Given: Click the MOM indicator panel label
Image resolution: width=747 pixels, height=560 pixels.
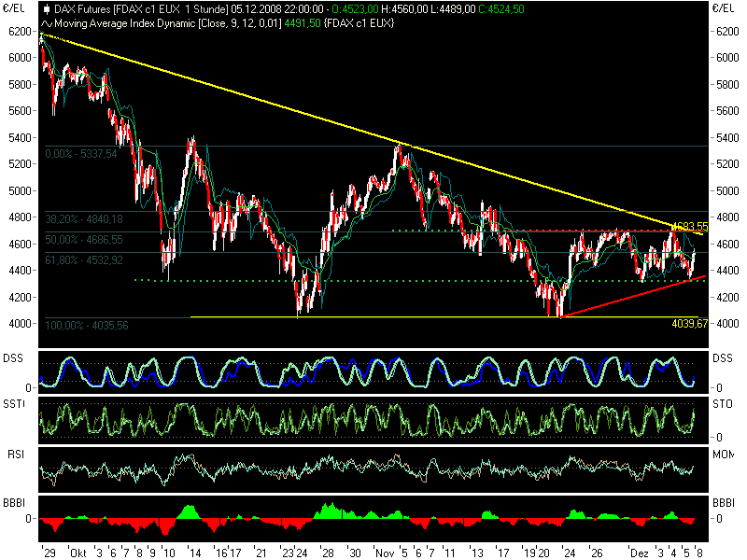Looking at the screenshot, I should click(723, 455).
